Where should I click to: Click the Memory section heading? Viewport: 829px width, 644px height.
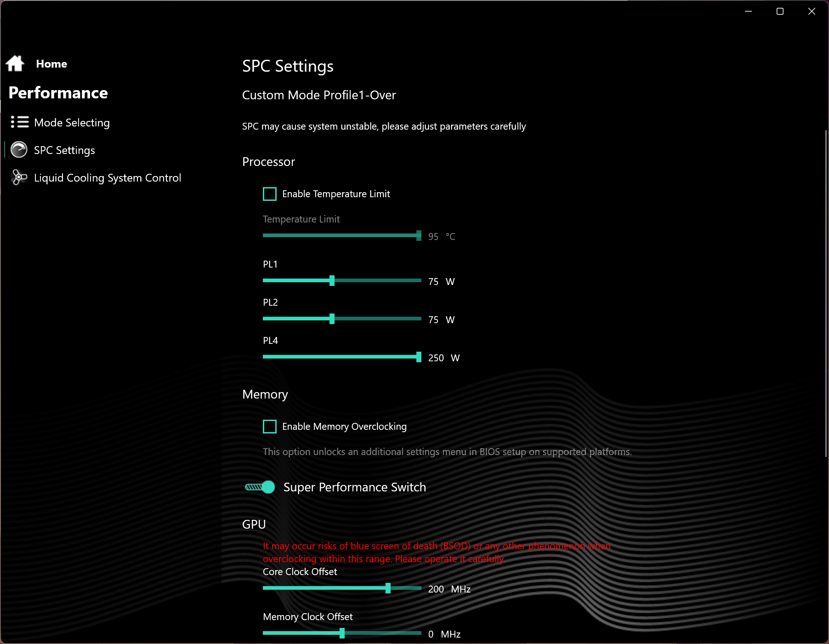point(265,394)
